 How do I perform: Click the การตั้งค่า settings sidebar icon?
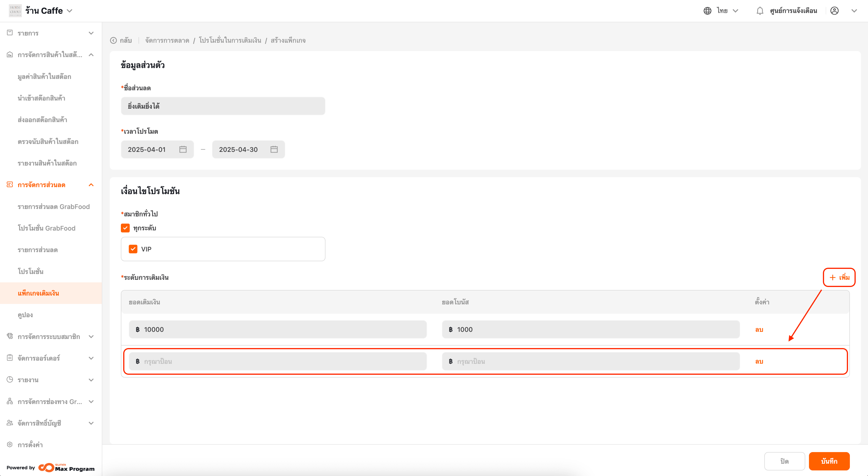point(10,444)
